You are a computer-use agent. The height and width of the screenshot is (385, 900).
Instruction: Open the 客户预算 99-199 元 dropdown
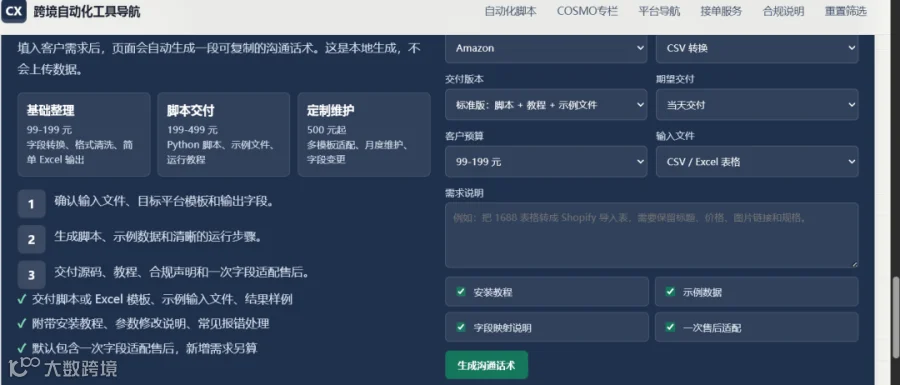click(546, 162)
